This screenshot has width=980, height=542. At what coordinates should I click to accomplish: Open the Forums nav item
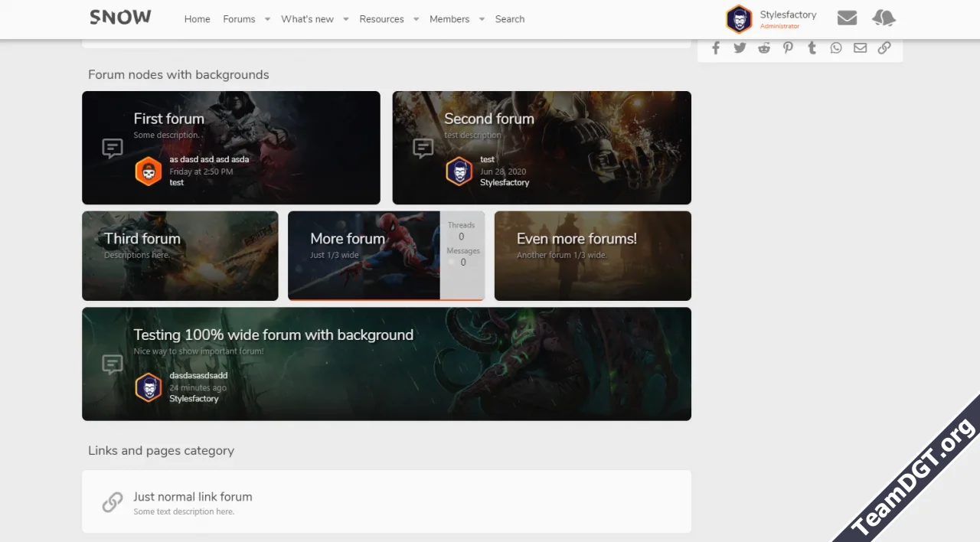[239, 19]
